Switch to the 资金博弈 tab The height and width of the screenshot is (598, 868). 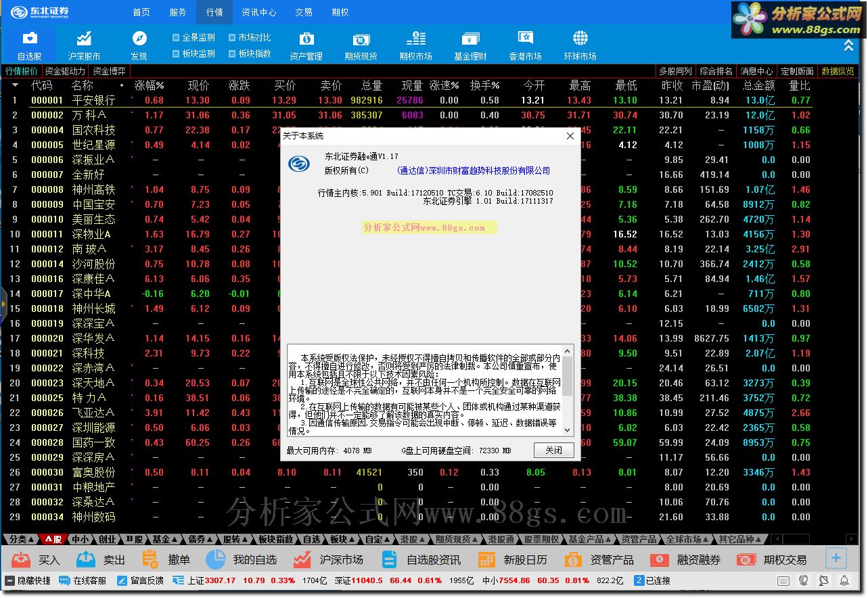pyautogui.click(x=110, y=71)
